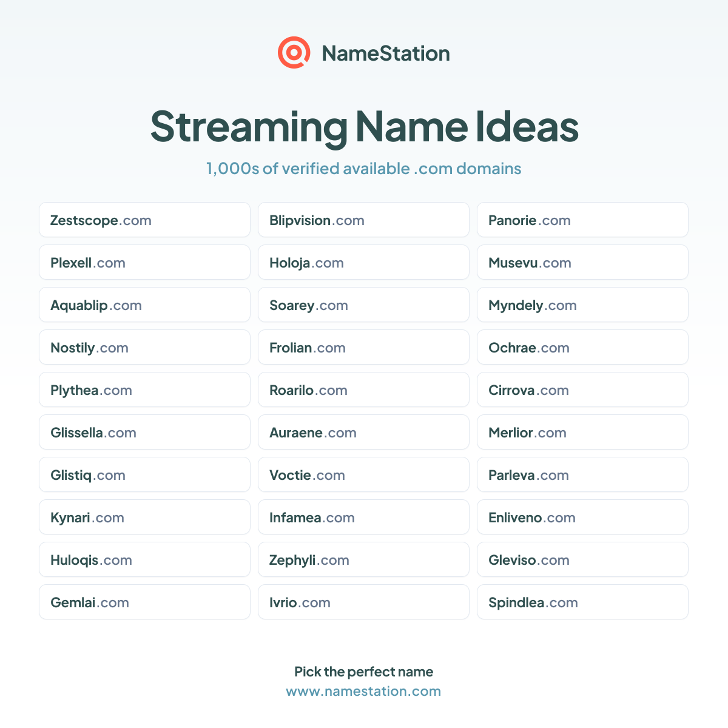
Task: Click the NameStation target logo icon
Action: pyautogui.click(x=294, y=53)
